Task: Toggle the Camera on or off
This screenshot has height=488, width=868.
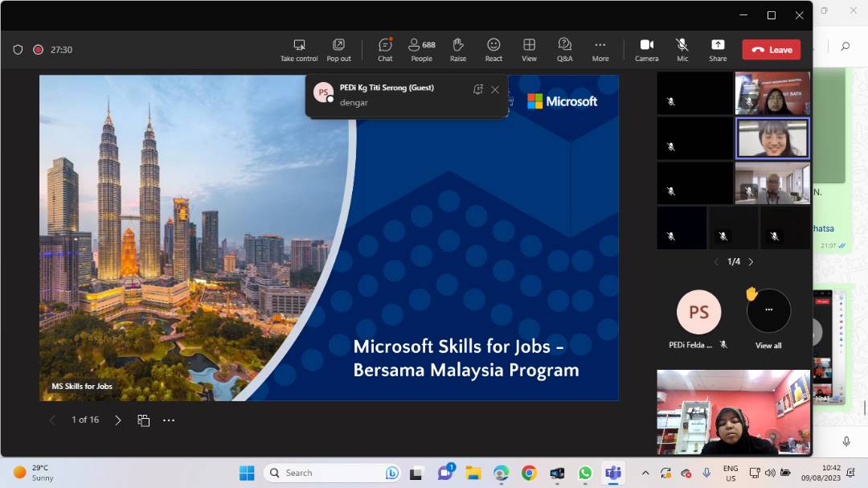Action: click(x=646, y=50)
